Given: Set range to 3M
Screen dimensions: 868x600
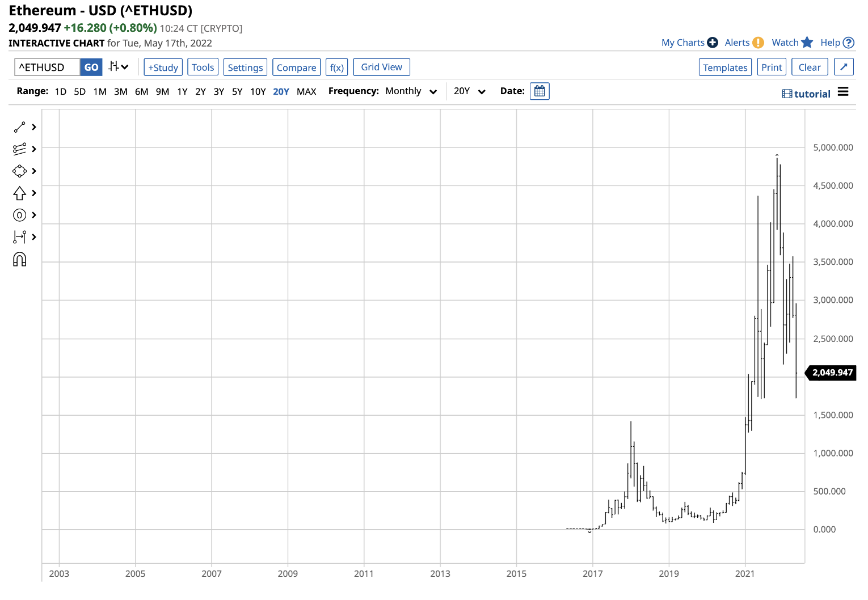Looking at the screenshot, I should click(121, 92).
